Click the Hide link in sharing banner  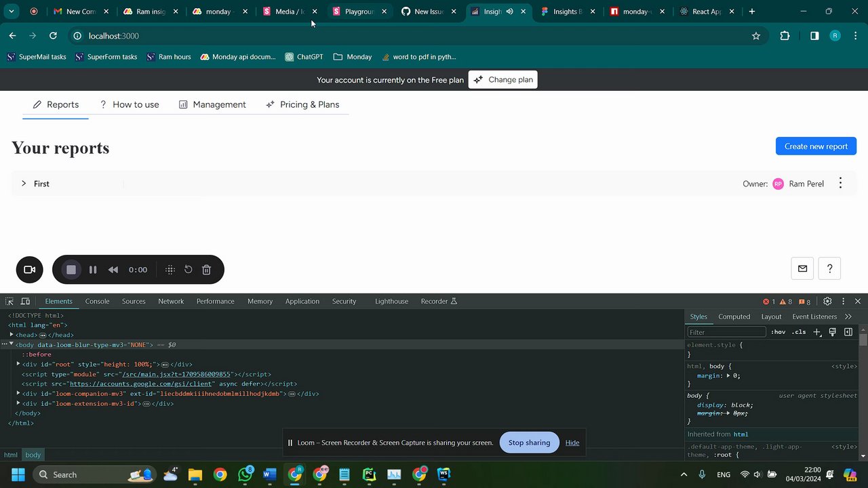tap(572, 443)
